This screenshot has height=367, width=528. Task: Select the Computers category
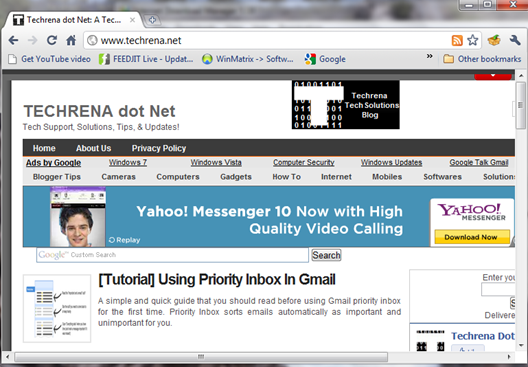[x=178, y=177]
